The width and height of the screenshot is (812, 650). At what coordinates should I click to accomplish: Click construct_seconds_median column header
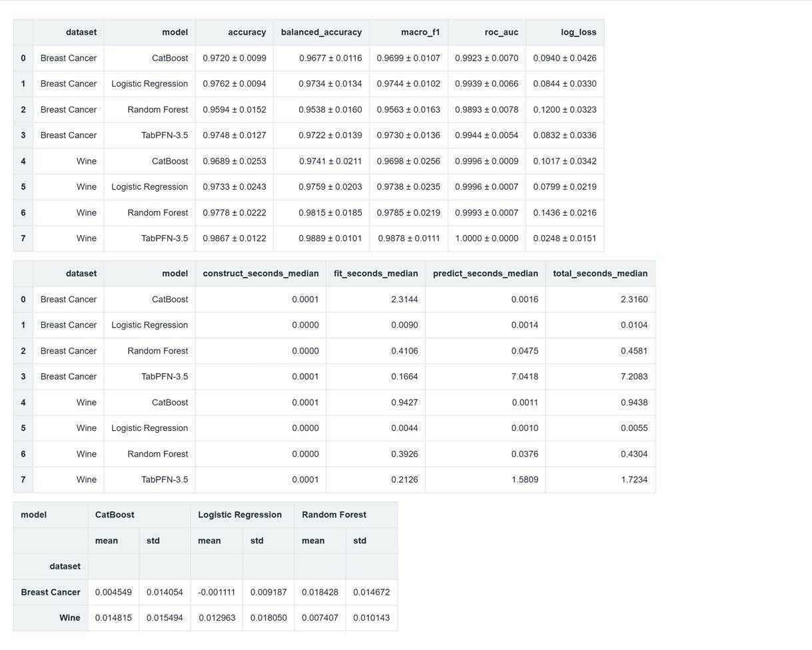(260, 273)
